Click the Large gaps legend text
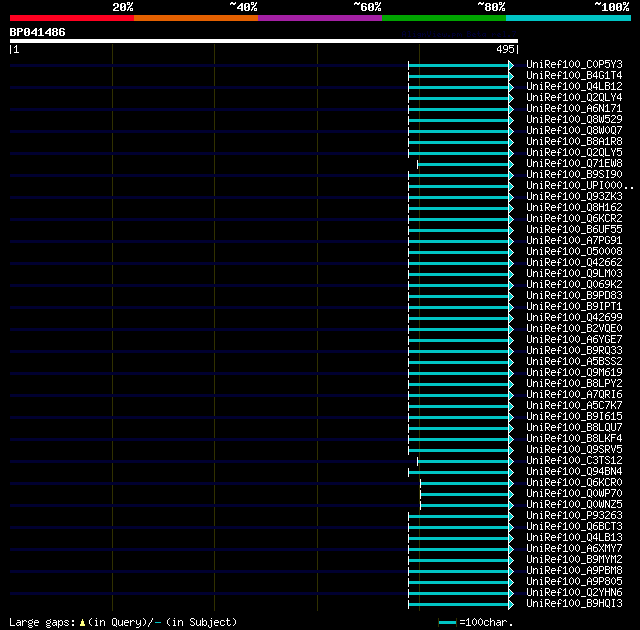Screen dimensions: 640x630 [x=123, y=623]
